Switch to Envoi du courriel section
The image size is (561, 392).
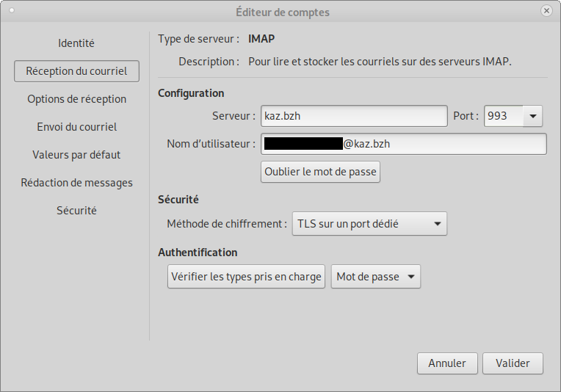pyautogui.click(x=76, y=127)
